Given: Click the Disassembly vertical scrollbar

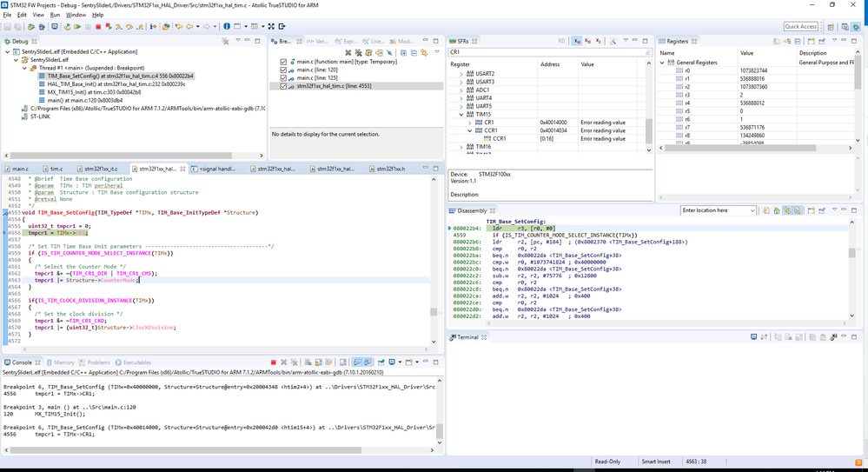Looking at the screenshot, I should [x=851, y=253].
